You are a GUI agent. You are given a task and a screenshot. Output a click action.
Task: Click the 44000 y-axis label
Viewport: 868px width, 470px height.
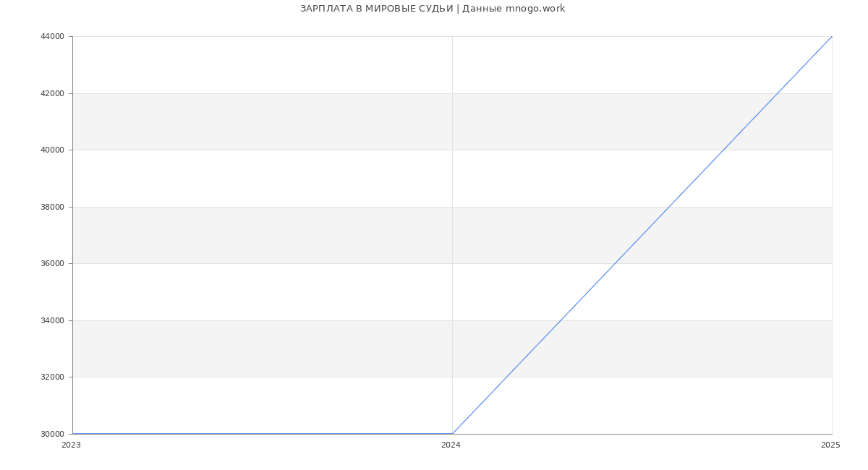pyautogui.click(x=53, y=37)
